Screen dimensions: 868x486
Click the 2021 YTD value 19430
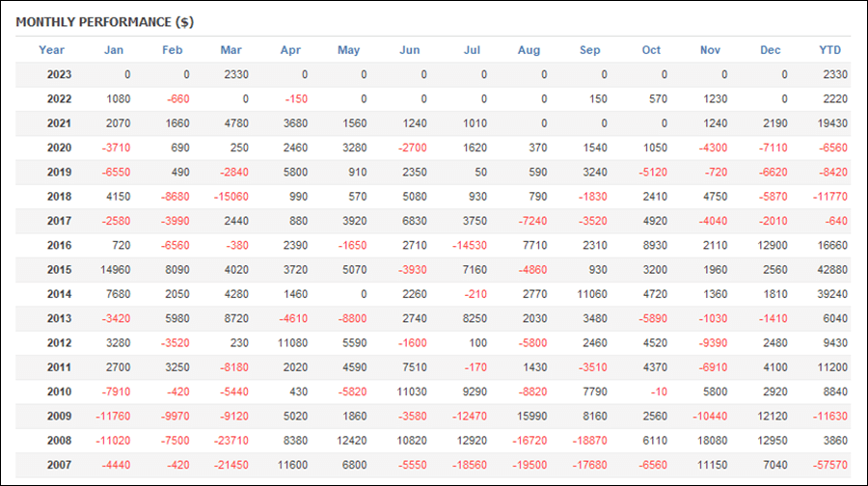click(x=832, y=123)
